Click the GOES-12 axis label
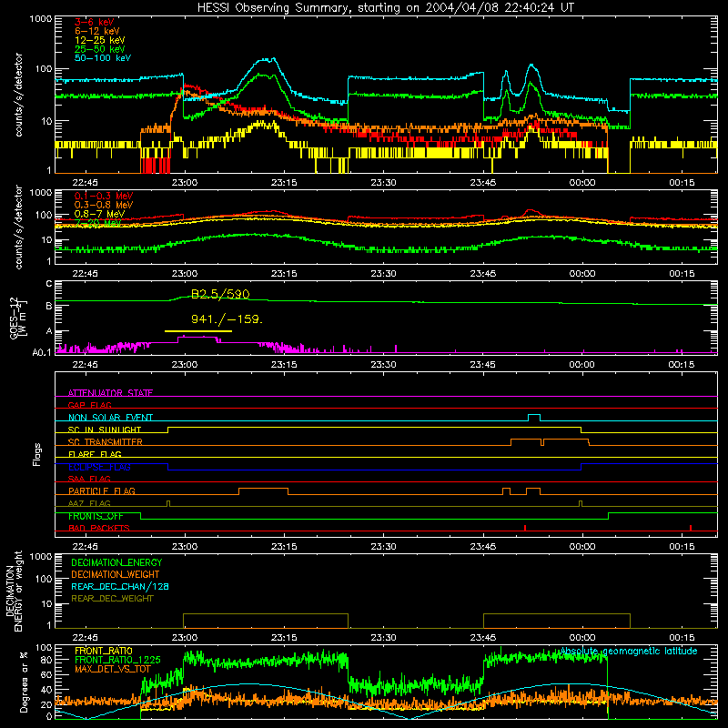The height and width of the screenshot is (728, 728). 18,318
